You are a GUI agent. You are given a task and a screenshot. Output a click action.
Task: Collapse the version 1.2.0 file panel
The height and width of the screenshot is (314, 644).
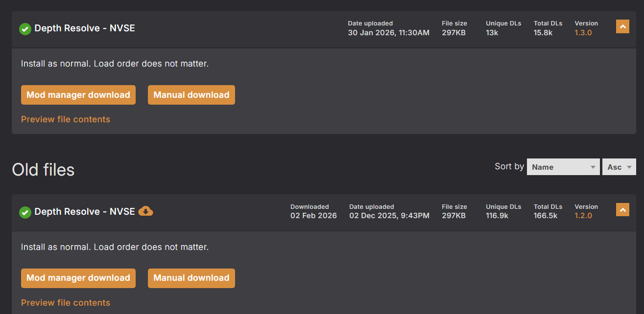click(622, 210)
